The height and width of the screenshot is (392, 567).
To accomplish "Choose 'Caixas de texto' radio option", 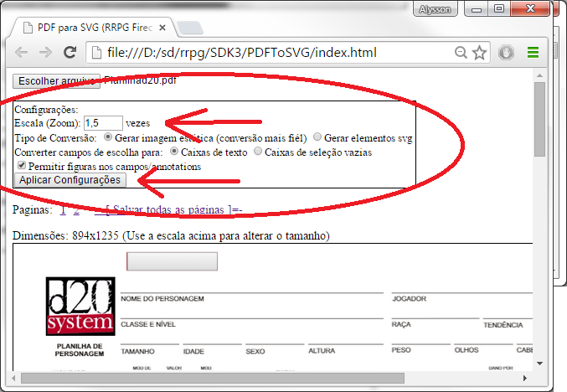I will click(x=174, y=152).
